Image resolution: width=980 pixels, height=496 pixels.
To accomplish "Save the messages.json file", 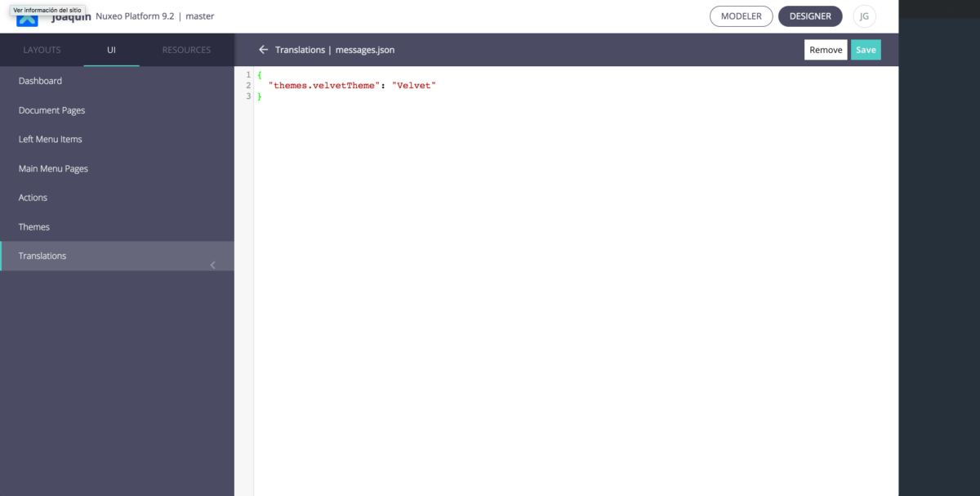I will tap(866, 50).
